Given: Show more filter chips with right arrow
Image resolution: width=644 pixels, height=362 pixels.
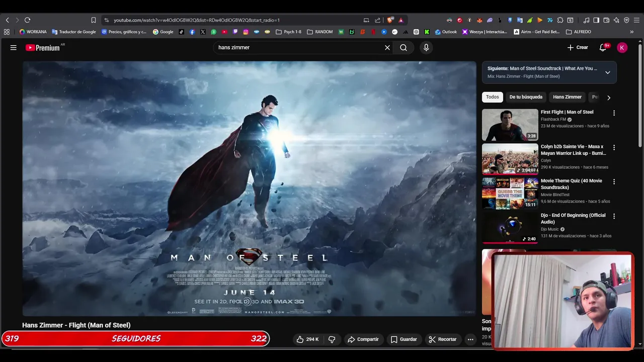Looking at the screenshot, I should [608, 98].
